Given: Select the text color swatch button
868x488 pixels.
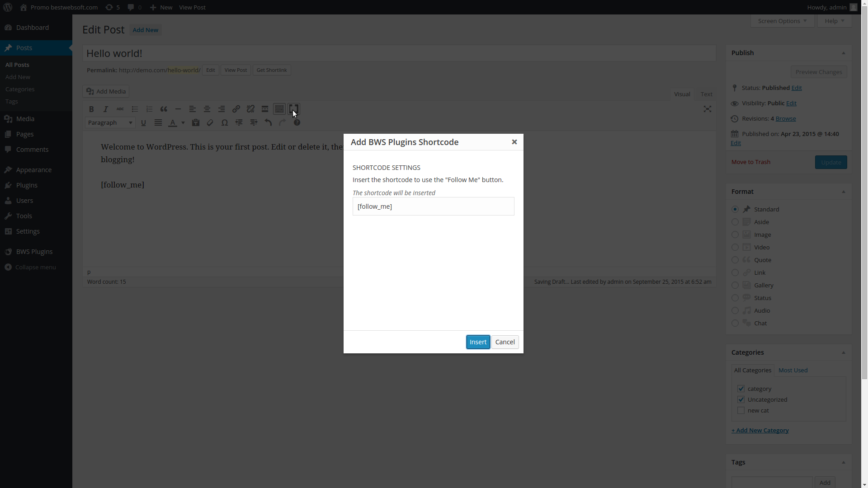Looking at the screenshot, I should (x=173, y=122).
